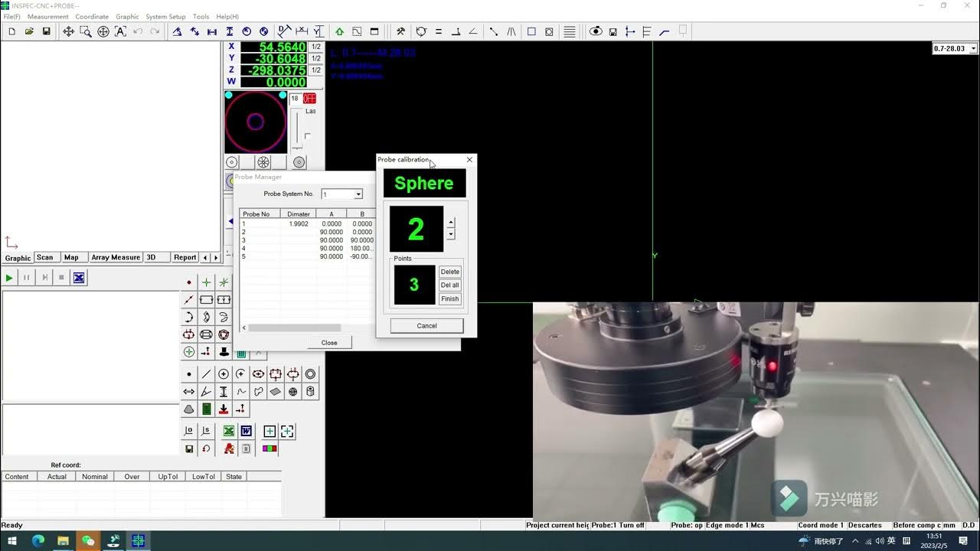Select the green crosshair point tool
Screen dimensions: 980x551
pos(206,282)
